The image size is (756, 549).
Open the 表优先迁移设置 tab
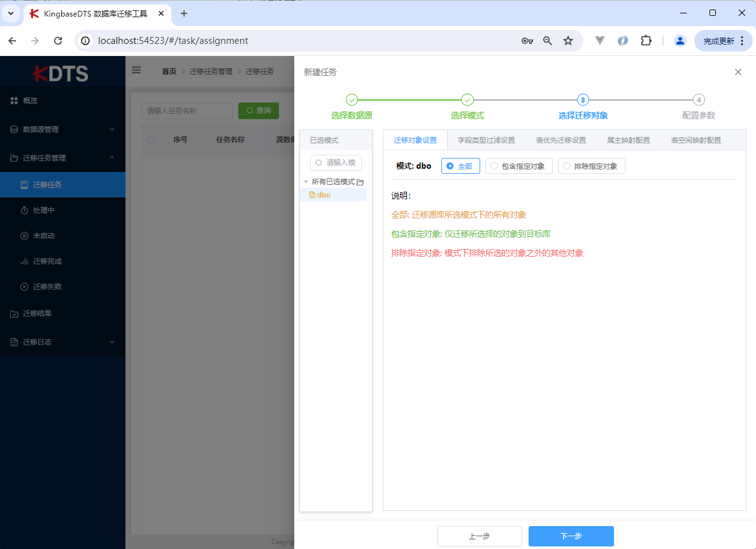click(560, 140)
